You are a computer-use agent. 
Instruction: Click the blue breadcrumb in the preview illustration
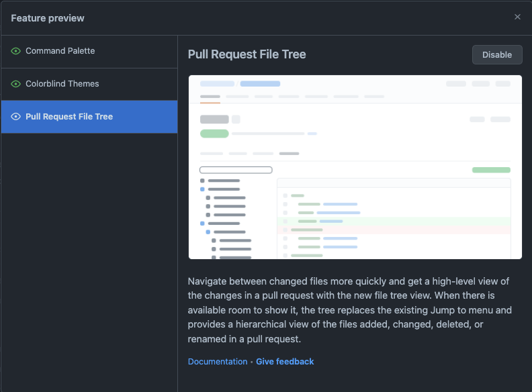point(260,84)
